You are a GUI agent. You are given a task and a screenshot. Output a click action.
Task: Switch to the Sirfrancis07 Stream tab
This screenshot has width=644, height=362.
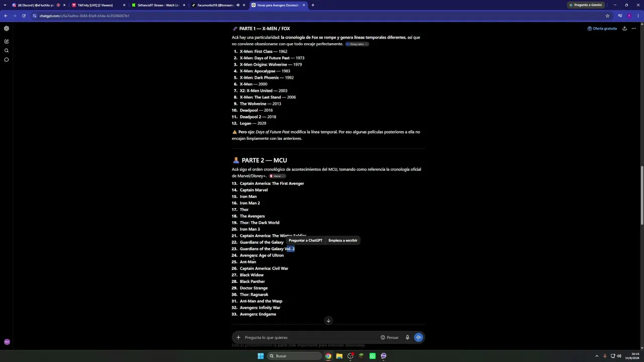[x=158, y=5]
